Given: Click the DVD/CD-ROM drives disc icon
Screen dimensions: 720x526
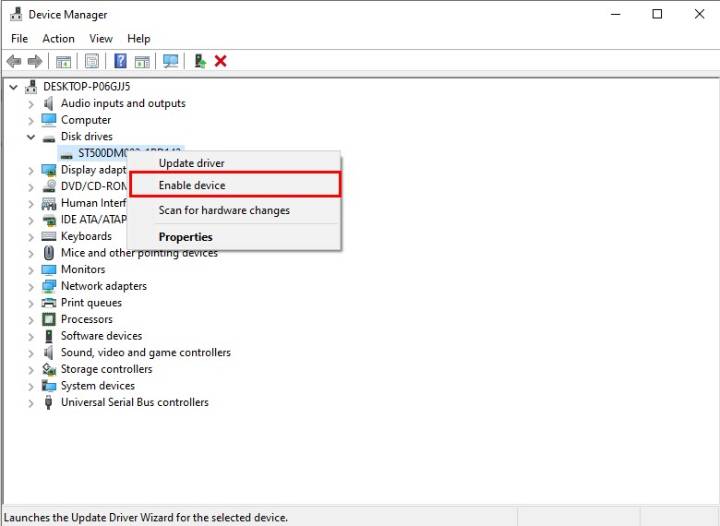Looking at the screenshot, I should tap(49, 186).
